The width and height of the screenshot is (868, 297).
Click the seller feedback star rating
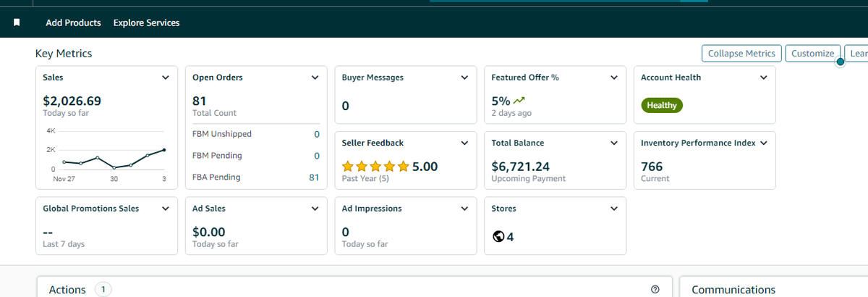point(375,167)
